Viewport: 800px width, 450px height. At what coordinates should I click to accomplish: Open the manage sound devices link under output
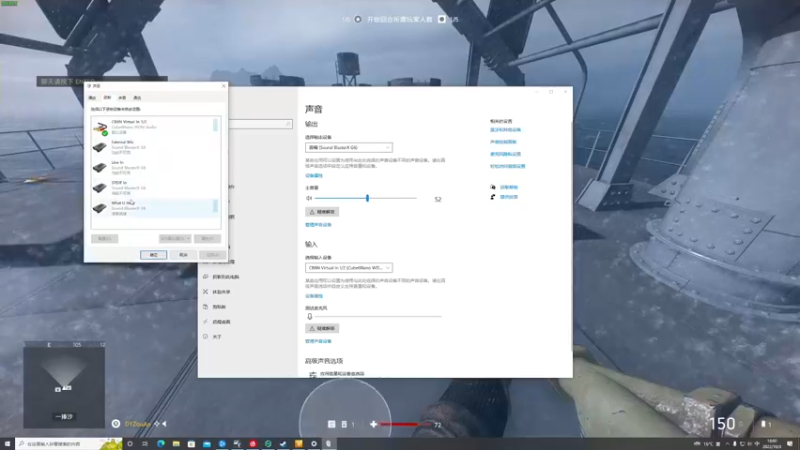318,224
